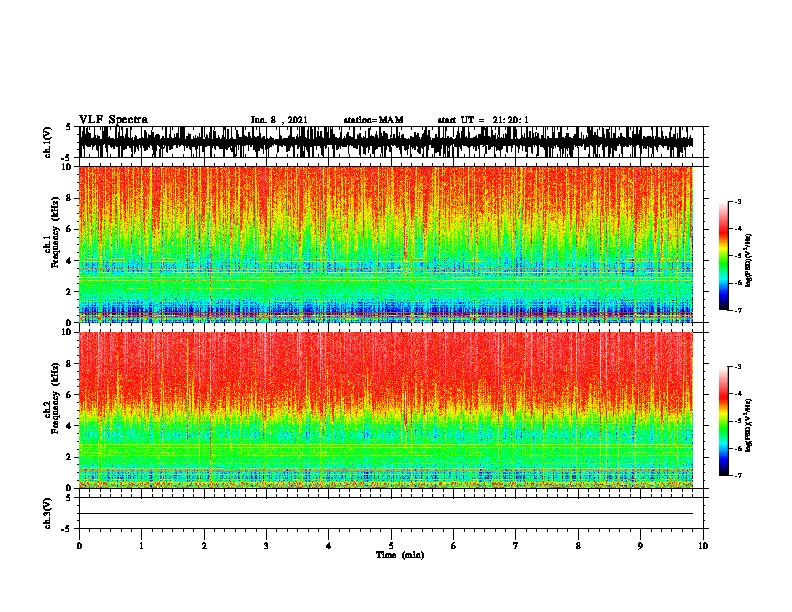
Task: Click the time axis tick label "1"
Action: pyautogui.click(x=141, y=546)
